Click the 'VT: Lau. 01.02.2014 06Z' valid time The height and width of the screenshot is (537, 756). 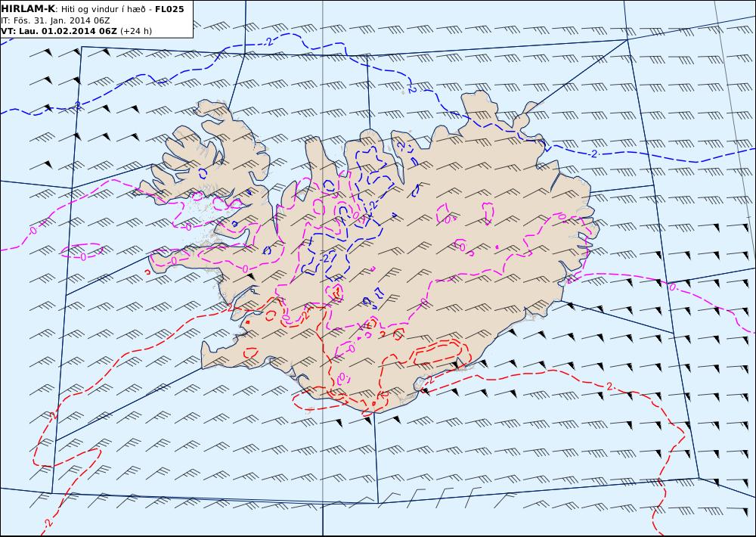pos(59,31)
